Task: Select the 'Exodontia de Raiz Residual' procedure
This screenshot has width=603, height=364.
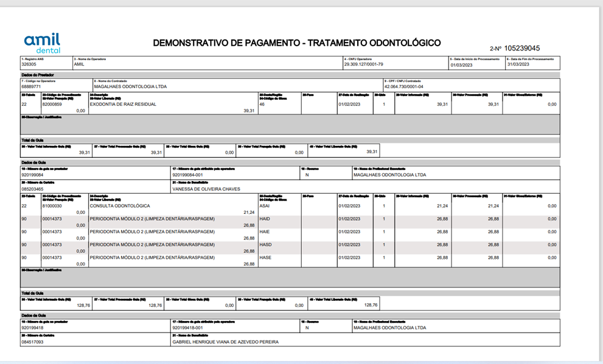Action: point(123,105)
